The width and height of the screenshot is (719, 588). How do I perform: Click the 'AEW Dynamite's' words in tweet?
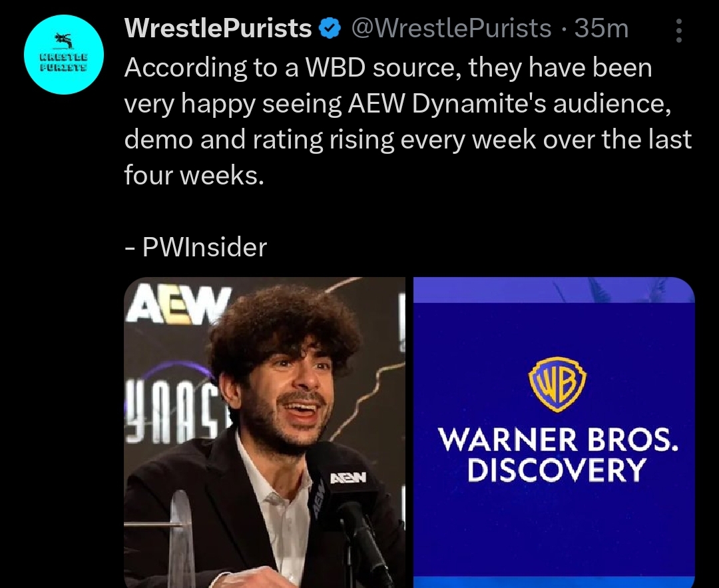coord(447,103)
